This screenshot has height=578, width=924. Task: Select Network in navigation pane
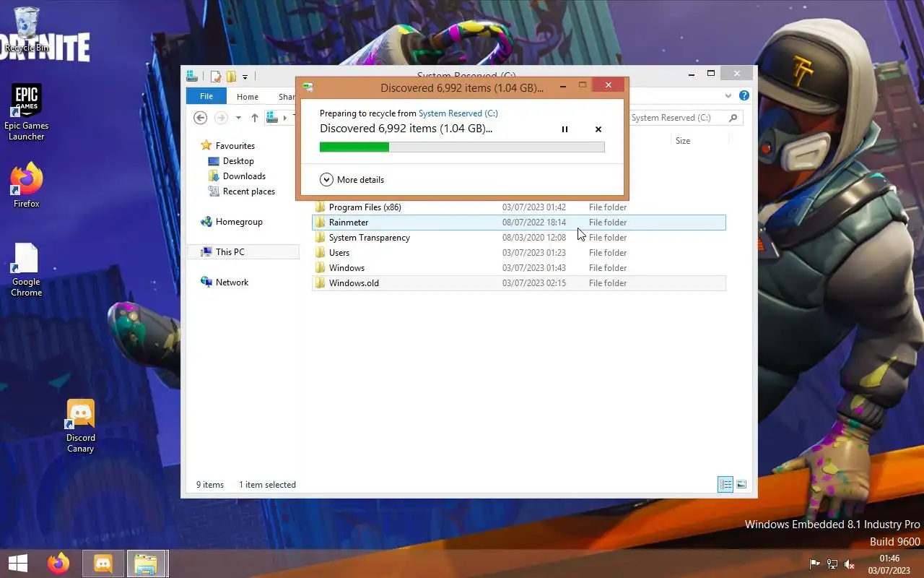coord(232,282)
